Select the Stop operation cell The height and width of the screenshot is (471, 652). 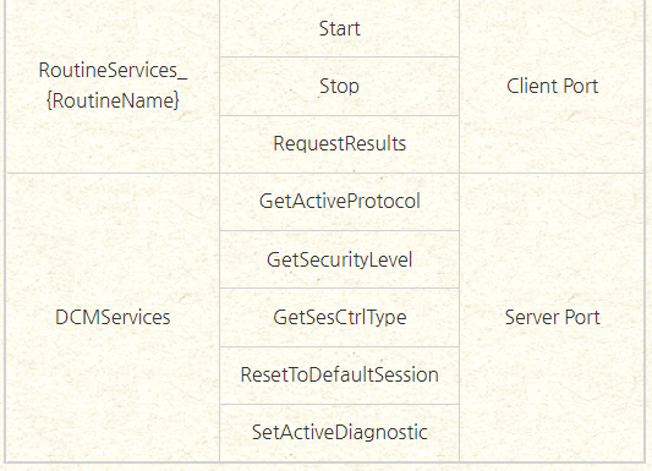[x=339, y=86]
